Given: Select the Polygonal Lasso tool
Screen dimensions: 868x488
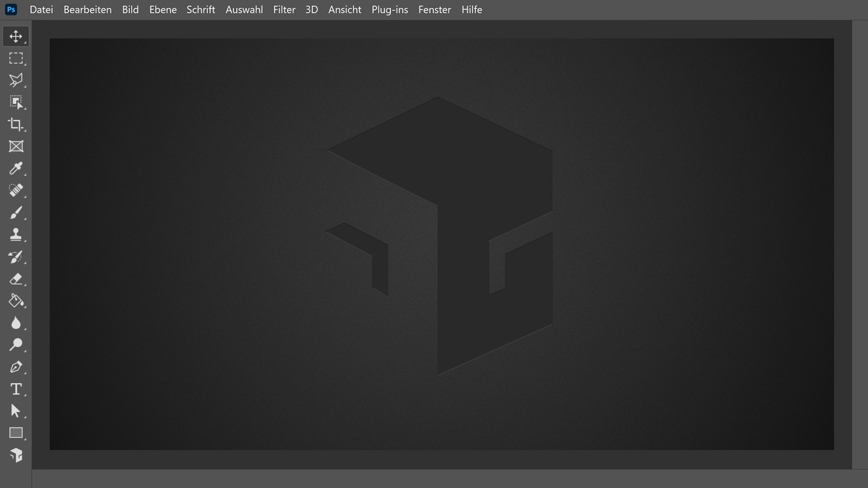Looking at the screenshot, I should 16,80.
